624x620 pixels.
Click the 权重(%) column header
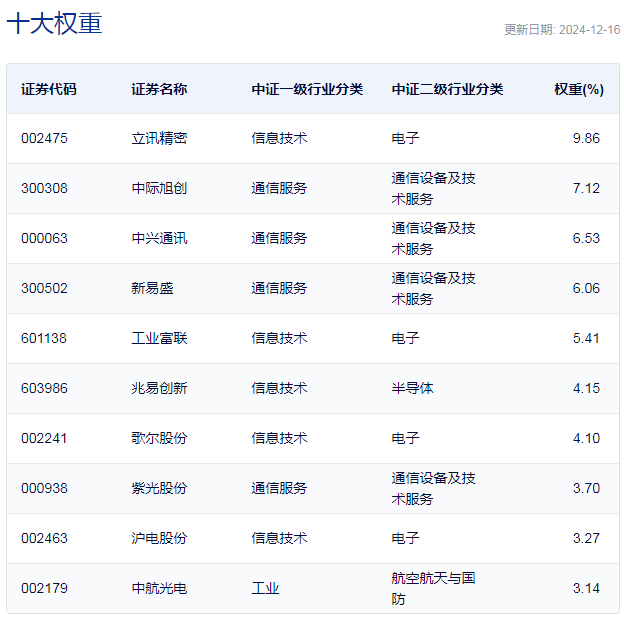point(579,89)
